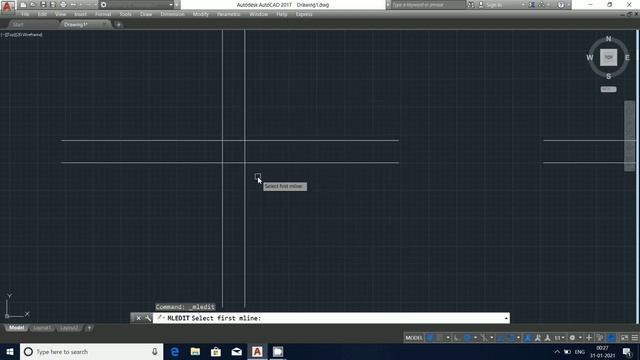This screenshot has height=360, width=640.
Task: Click the Sign In button
Action: tap(491, 5)
